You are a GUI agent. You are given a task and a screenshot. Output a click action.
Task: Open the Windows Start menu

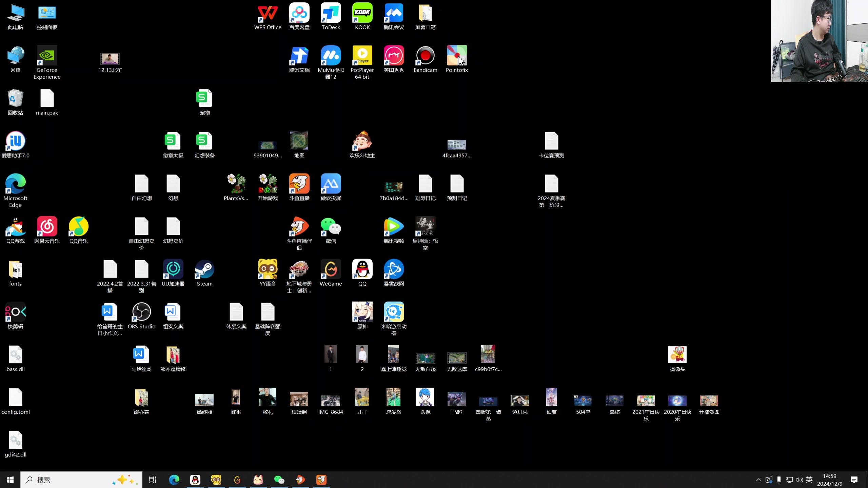(x=10, y=480)
